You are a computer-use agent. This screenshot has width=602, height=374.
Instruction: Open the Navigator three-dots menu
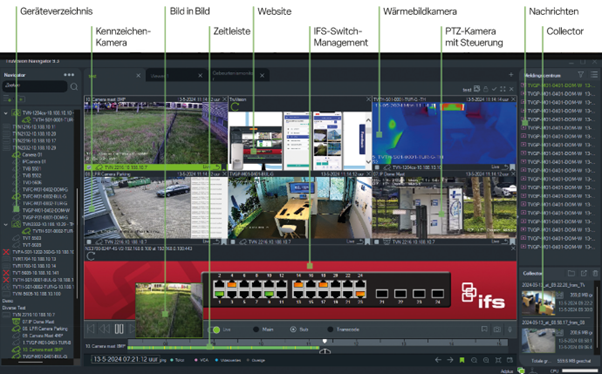69,75
